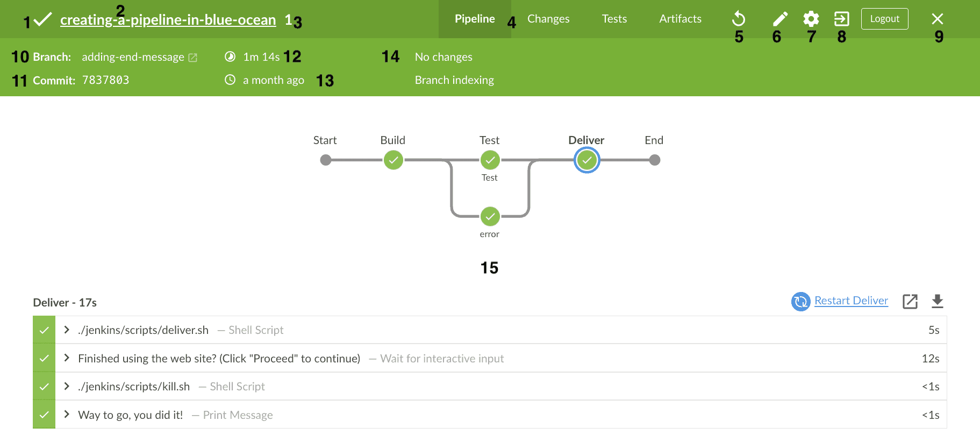
Task: View the Artifacts tab
Action: pyautogui.click(x=679, y=18)
